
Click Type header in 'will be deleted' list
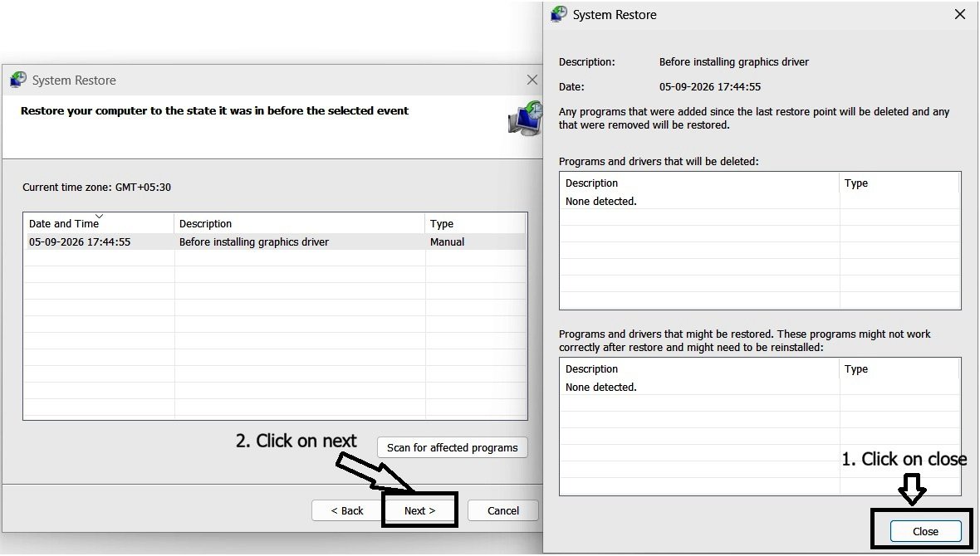(899, 183)
